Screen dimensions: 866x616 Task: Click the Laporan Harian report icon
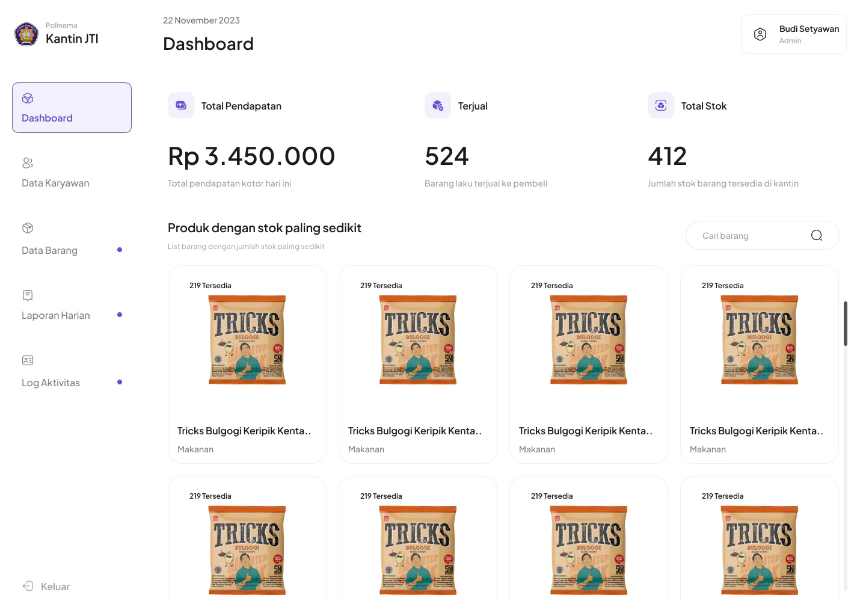tap(28, 295)
